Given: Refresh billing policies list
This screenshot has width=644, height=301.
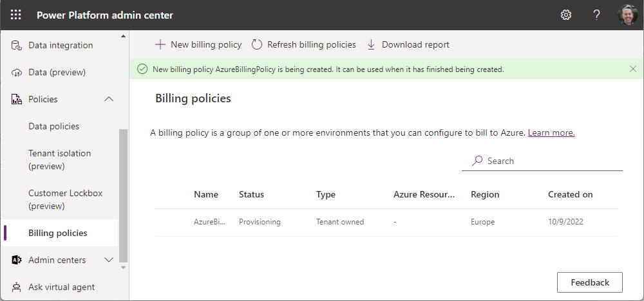Looking at the screenshot, I should click(x=303, y=44).
